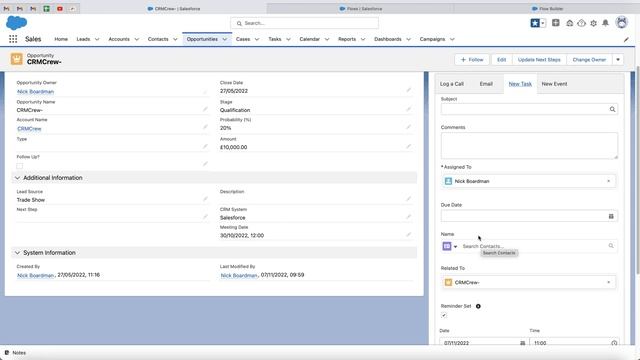
Task: Click the Change Owner button
Action: tap(589, 60)
